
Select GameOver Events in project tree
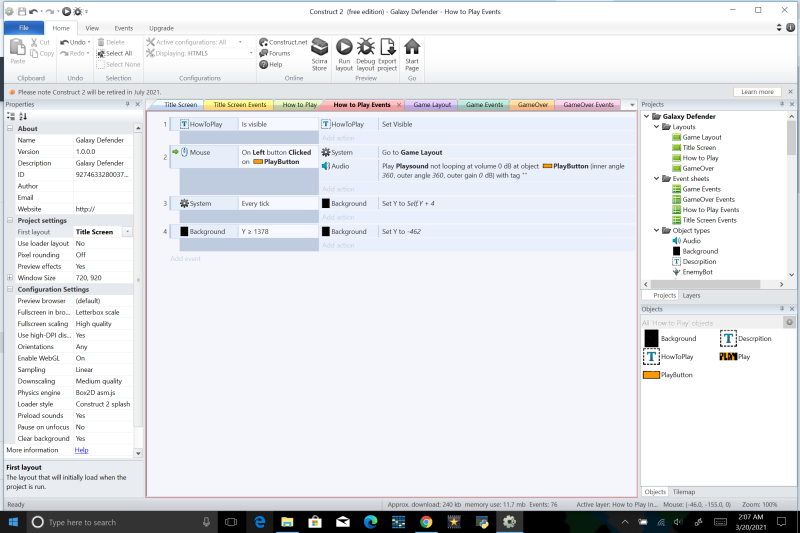point(703,199)
